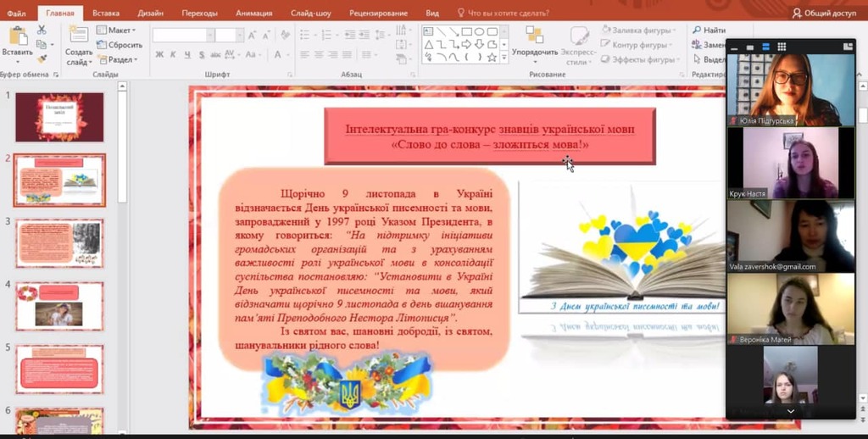Screen dimensions: 868x439
Task: Toggle bold (Ж) formatting
Action: click(159, 54)
